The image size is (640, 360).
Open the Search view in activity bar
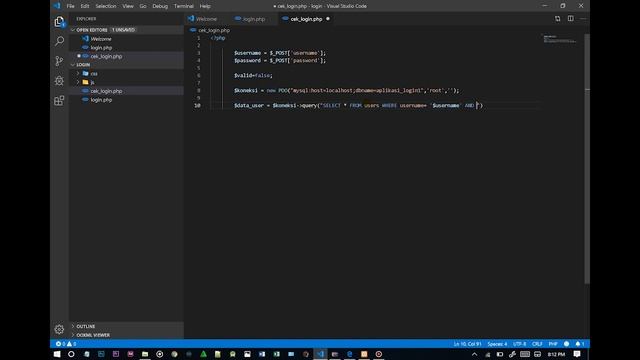click(x=59, y=41)
